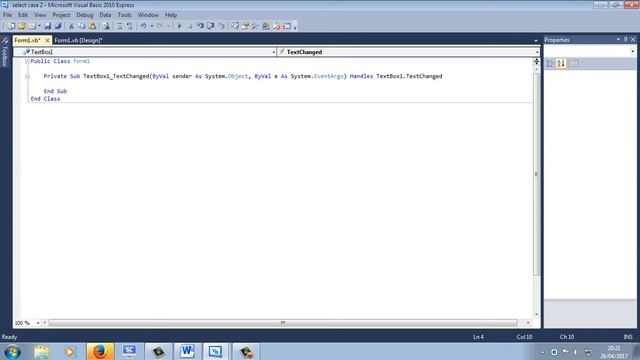The width and height of the screenshot is (640, 360).
Task: Click the Undo arrow icon
Action: click(x=143, y=26)
